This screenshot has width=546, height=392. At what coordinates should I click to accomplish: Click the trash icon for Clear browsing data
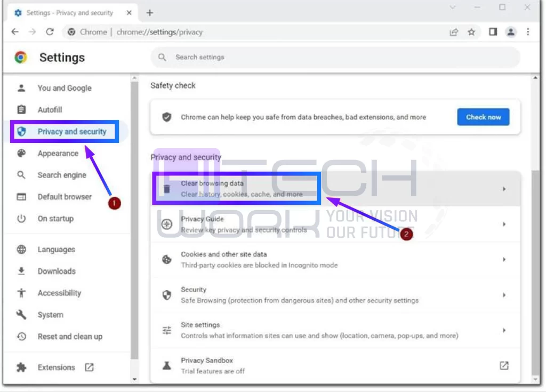click(x=167, y=189)
